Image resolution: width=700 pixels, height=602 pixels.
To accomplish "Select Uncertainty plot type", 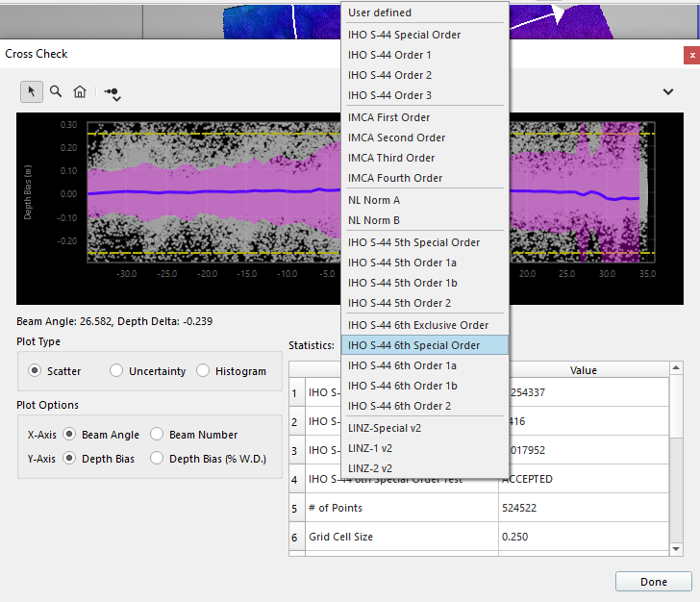I will coord(116,371).
